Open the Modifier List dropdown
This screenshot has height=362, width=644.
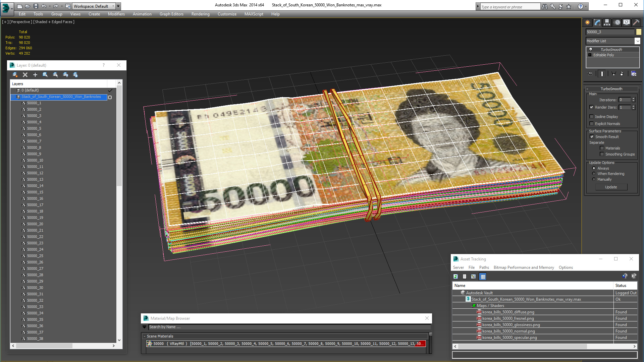pos(637,41)
